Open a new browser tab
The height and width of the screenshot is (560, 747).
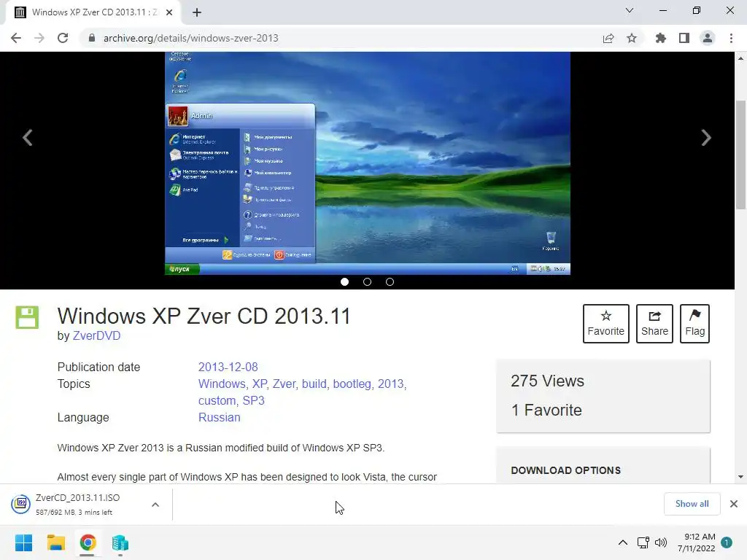tap(197, 12)
